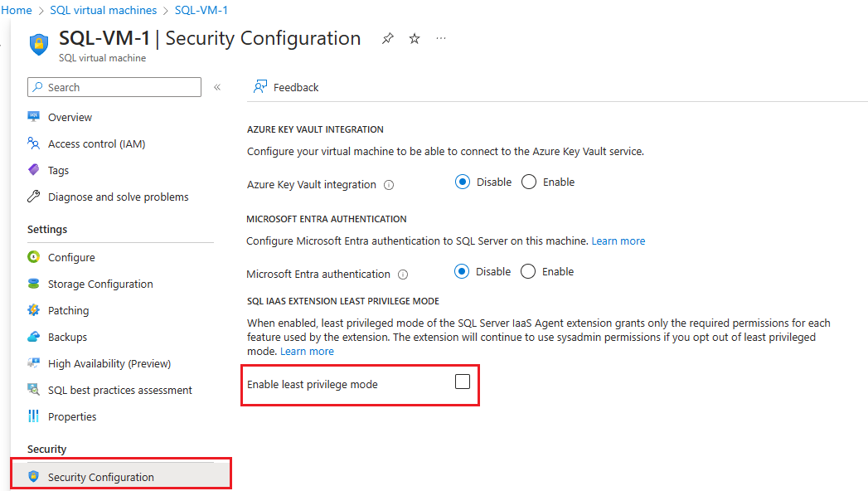Screen dimensions: 868x491
Task: Click the Feedback icon in toolbar
Action: [x=260, y=87]
